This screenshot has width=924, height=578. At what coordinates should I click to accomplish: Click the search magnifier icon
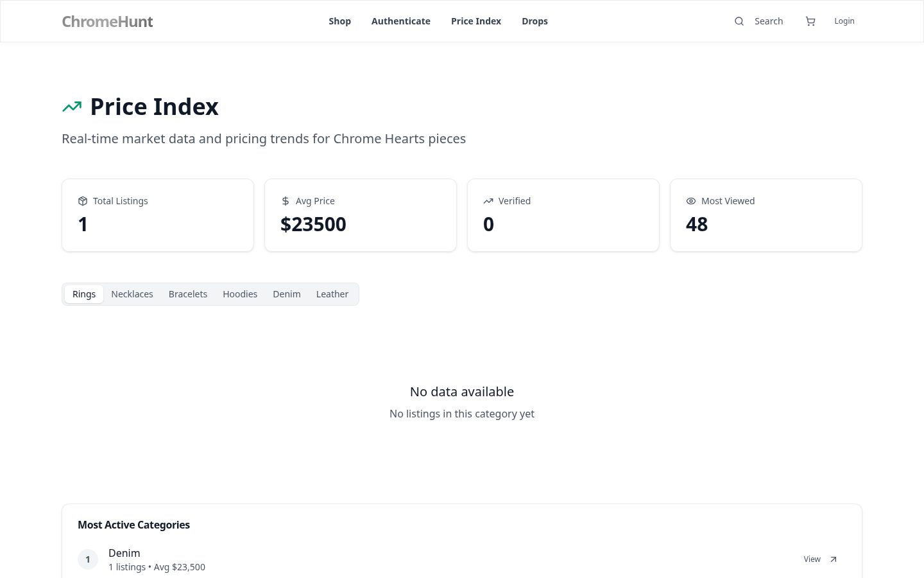739,21
